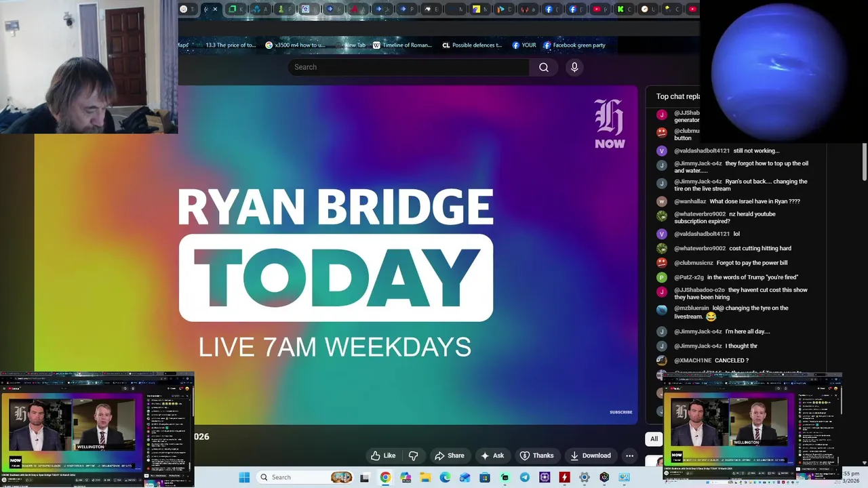Click chat message 'cost cutting hitting hard'

tap(760, 249)
